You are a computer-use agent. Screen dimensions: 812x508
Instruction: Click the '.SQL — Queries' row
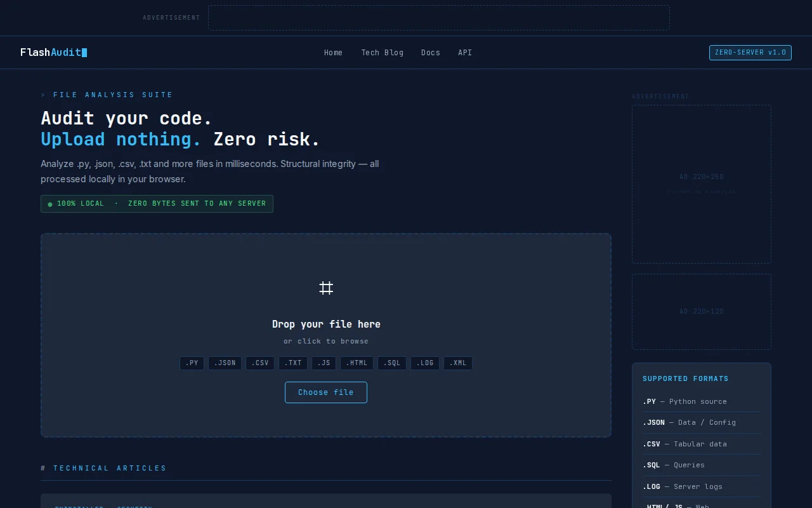pos(702,465)
